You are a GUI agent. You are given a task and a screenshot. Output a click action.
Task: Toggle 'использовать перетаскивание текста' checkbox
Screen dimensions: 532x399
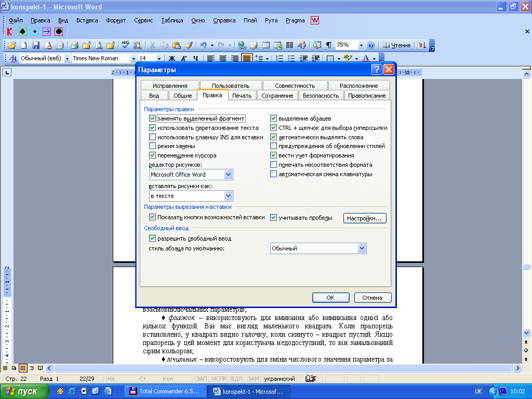(152, 128)
